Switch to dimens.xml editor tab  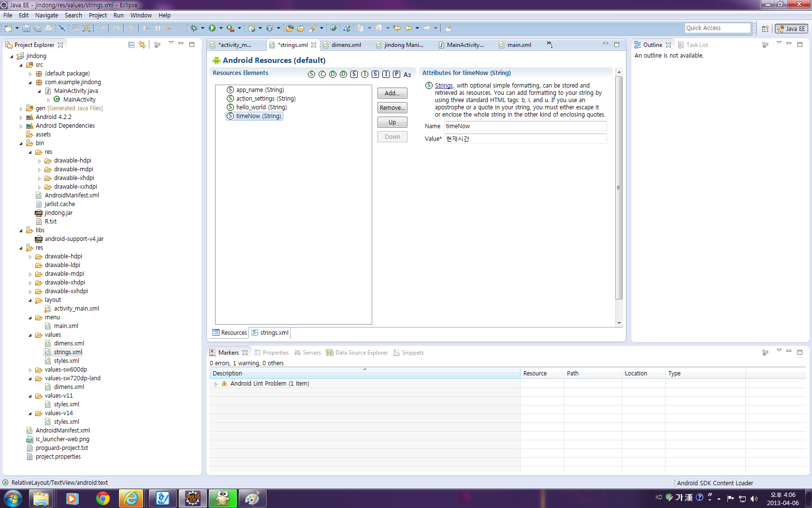pos(346,45)
